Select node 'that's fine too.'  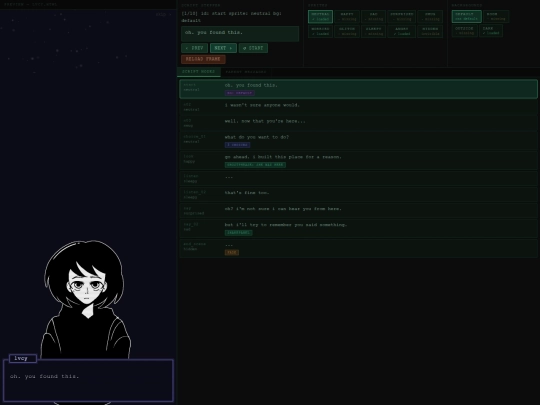359,195
